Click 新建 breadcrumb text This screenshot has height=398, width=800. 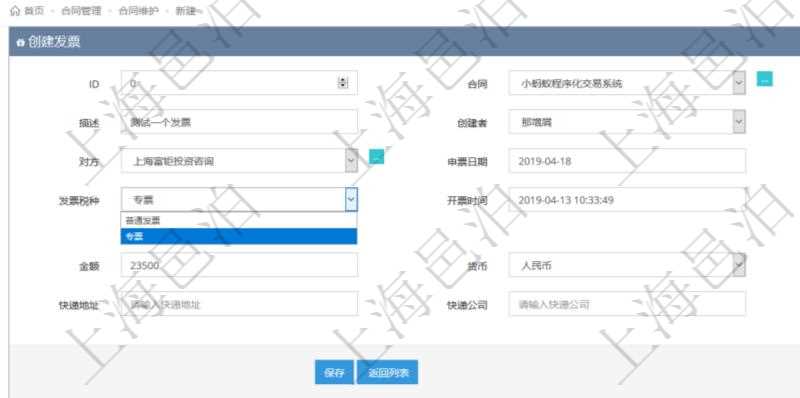[x=186, y=11]
